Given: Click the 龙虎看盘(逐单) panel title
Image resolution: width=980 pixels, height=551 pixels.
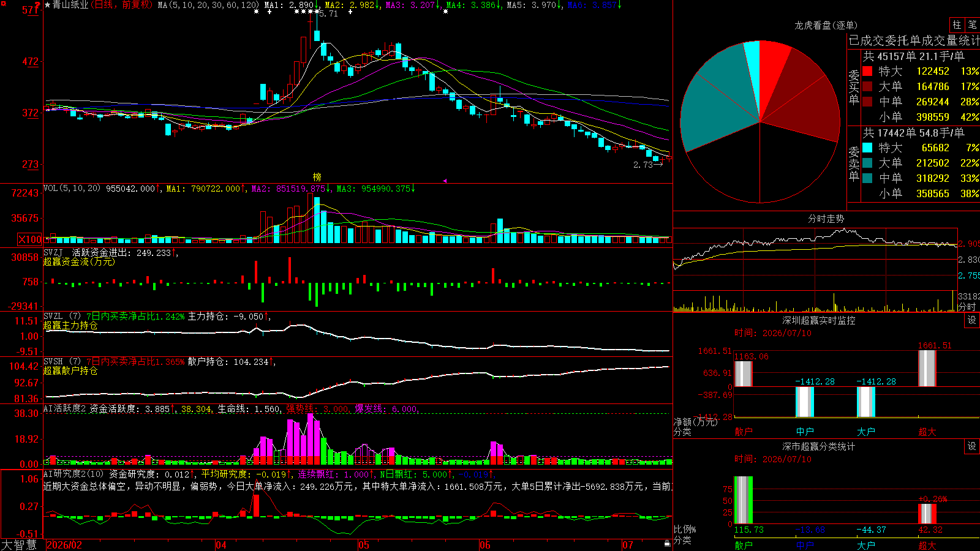Looking at the screenshot, I should 826,25.
